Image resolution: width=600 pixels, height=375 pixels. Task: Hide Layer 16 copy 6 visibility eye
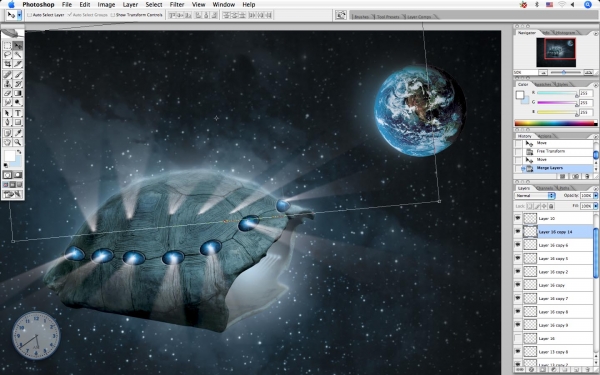(x=518, y=245)
